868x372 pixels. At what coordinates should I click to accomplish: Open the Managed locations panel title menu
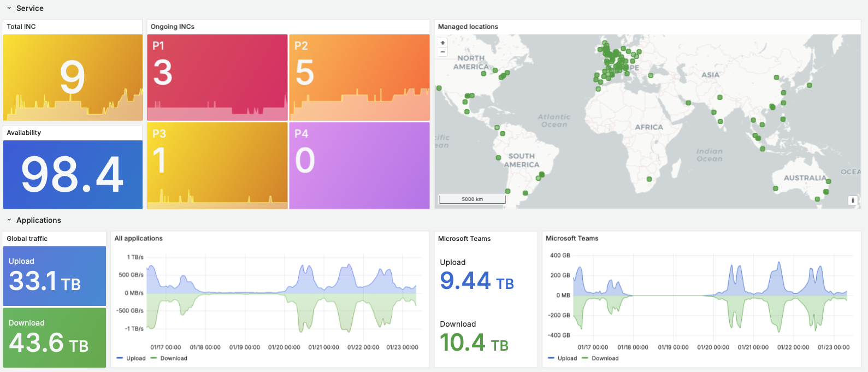468,27
